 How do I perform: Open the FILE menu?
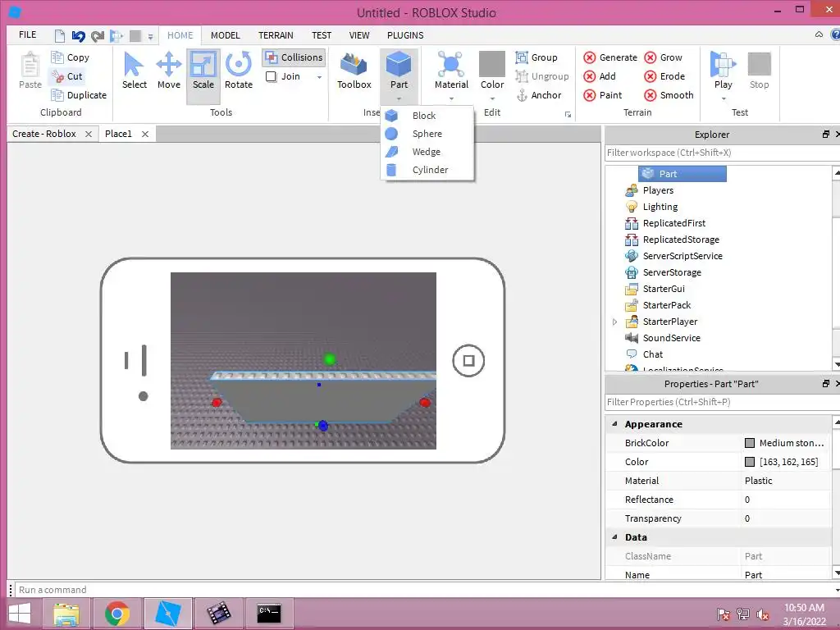tap(27, 34)
